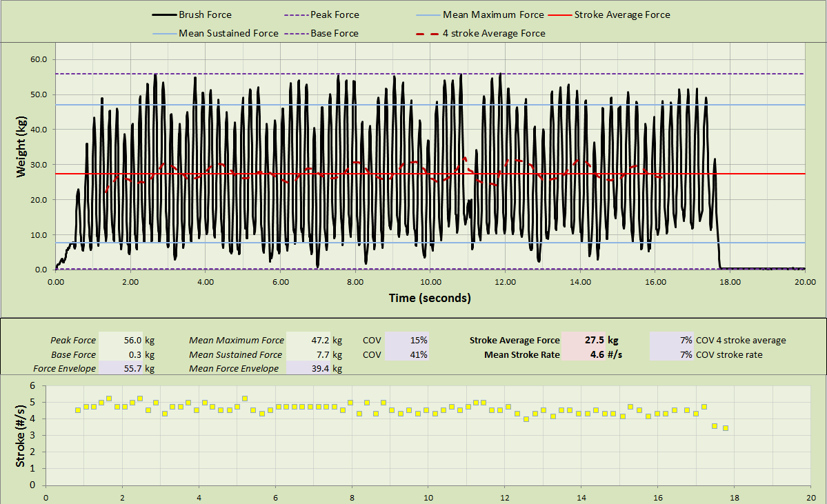Click the 'Mean Stroke Rate' label
Viewport: 827px width, 504px height.
(x=522, y=355)
